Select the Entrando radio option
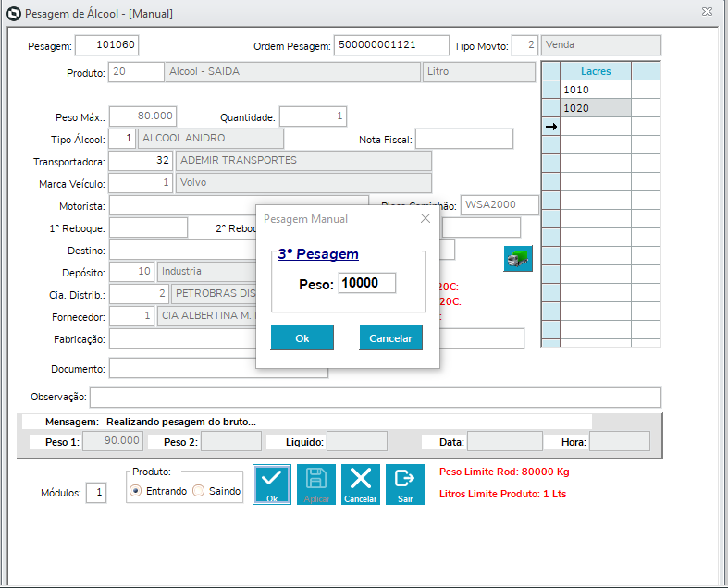728x588 pixels. click(158, 491)
